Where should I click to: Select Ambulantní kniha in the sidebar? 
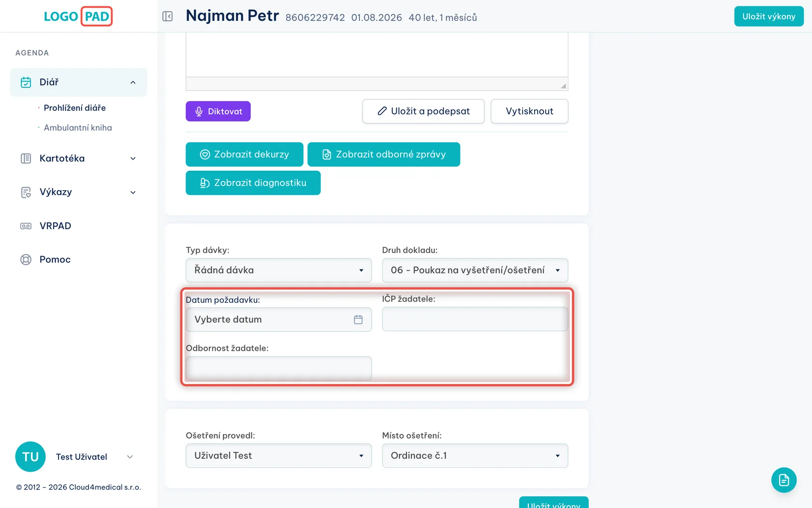point(78,128)
